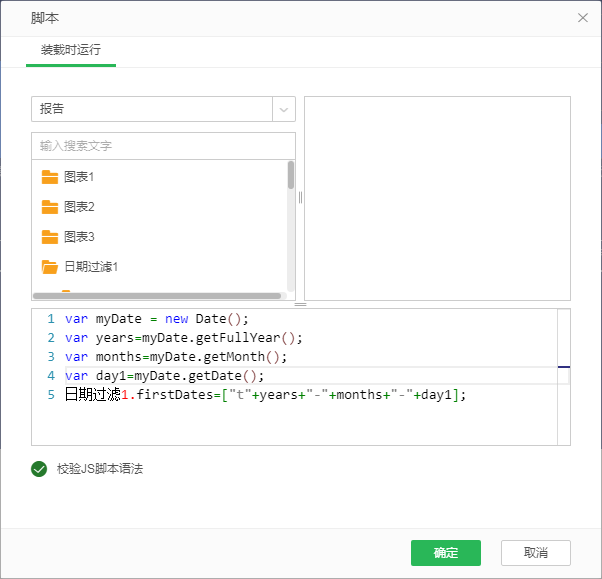602x579 pixels.
Task: Click line number 5 in the editor gutter
Action: point(51,395)
